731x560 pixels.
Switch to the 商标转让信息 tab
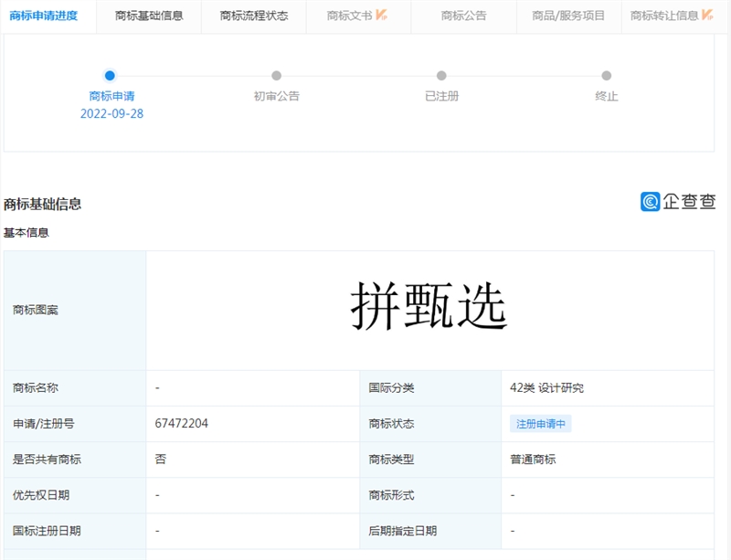tap(664, 16)
